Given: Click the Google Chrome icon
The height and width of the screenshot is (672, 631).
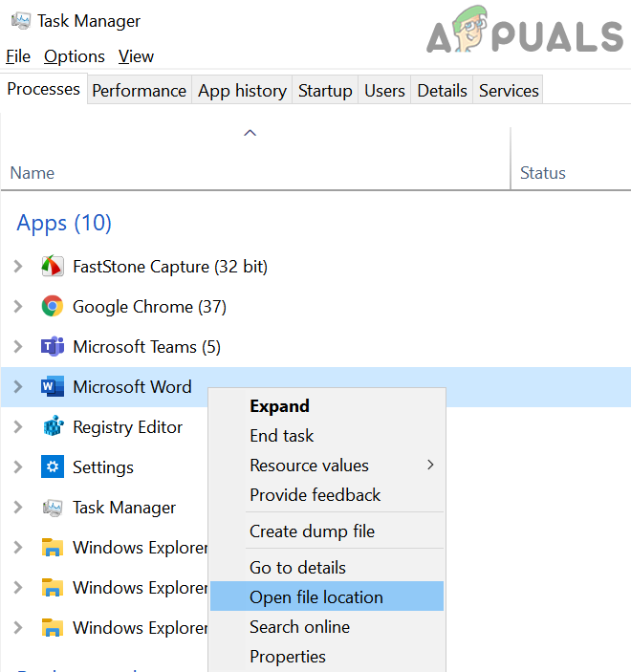Looking at the screenshot, I should (x=53, y=307).
